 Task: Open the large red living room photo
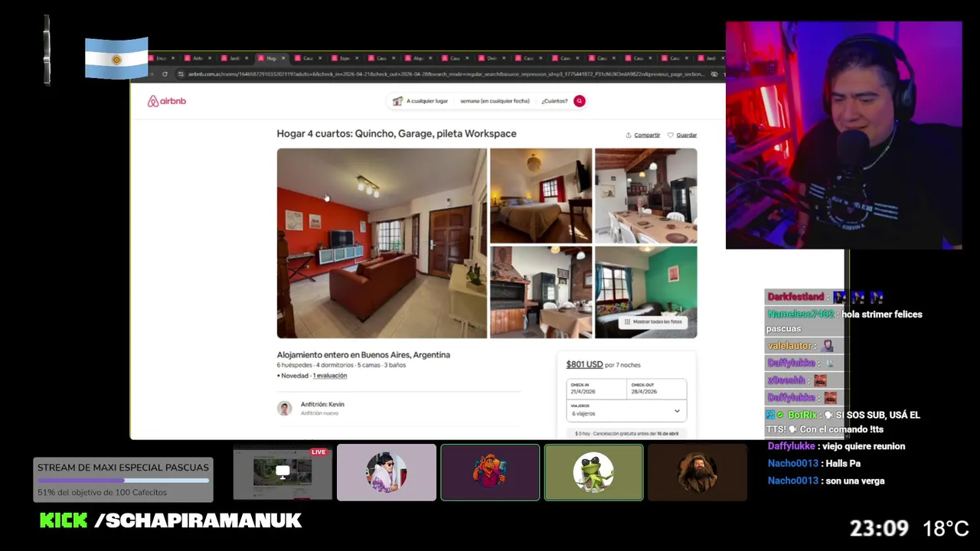tap(382, 243)
